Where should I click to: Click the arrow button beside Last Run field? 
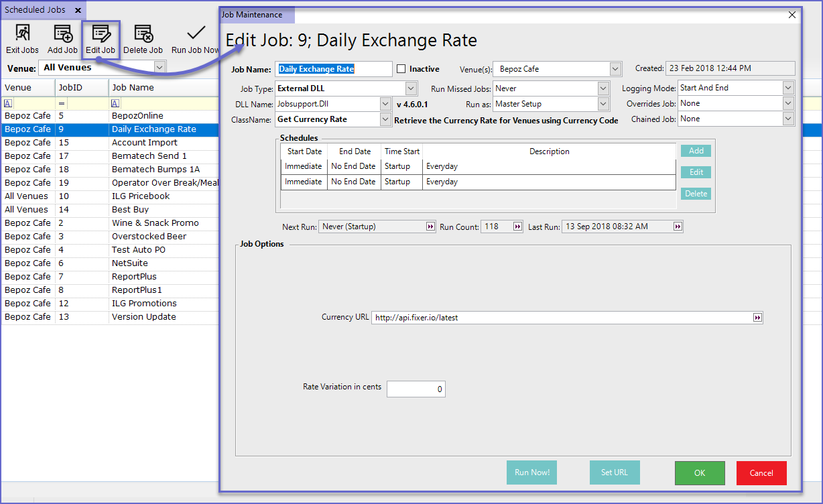(678, 227)
